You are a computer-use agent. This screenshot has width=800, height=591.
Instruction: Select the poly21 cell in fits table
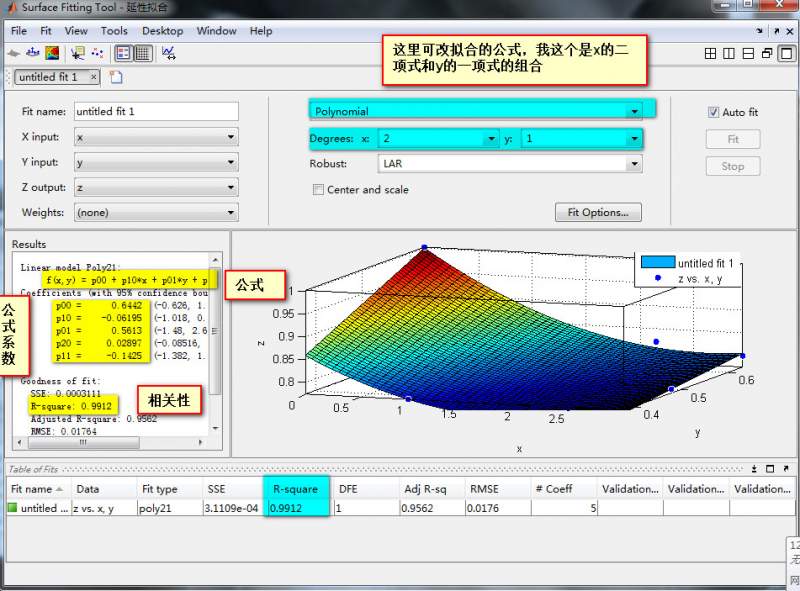point(170,508)
